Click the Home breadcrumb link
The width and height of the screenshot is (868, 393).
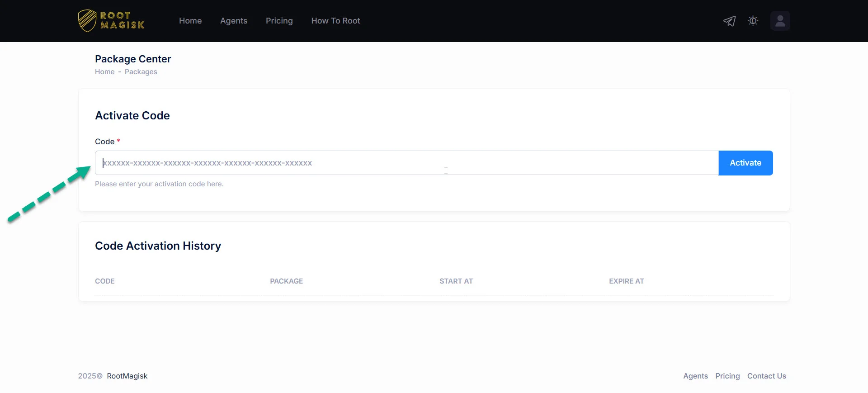(104, 72)
